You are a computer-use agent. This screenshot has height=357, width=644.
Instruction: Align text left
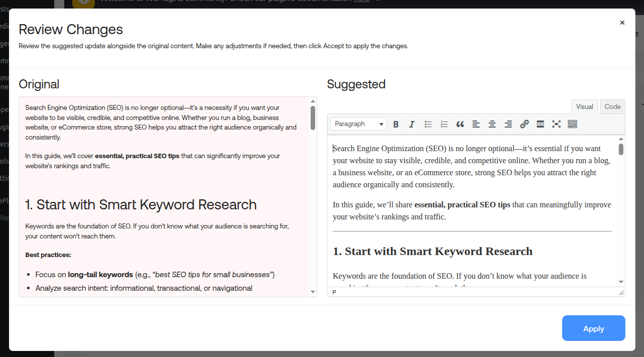(x=476, y=124)
